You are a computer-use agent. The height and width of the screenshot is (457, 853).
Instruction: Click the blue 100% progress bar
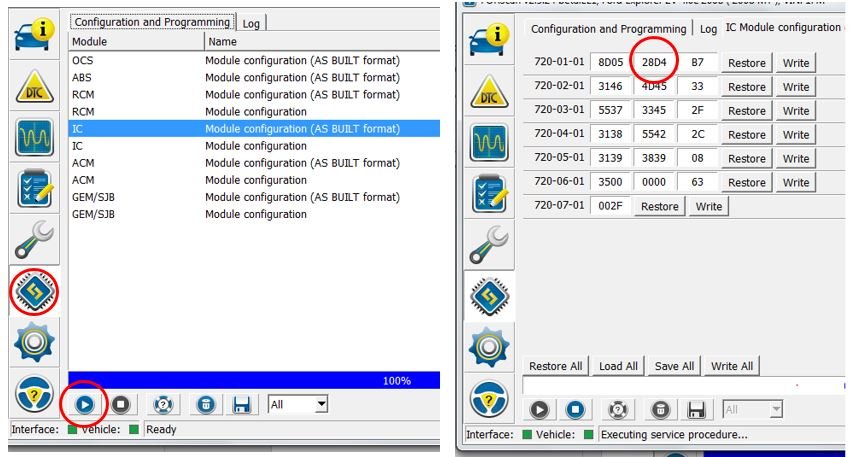[x=254, y=381]
